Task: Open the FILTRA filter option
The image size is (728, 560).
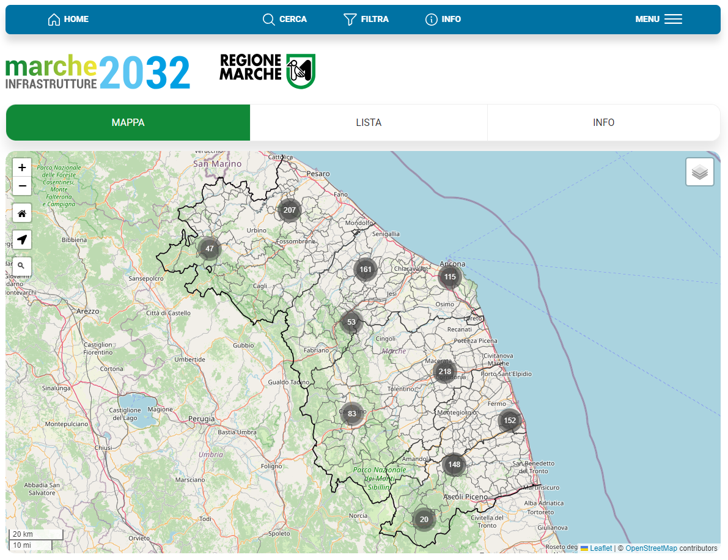Action: tap(366, 19)
